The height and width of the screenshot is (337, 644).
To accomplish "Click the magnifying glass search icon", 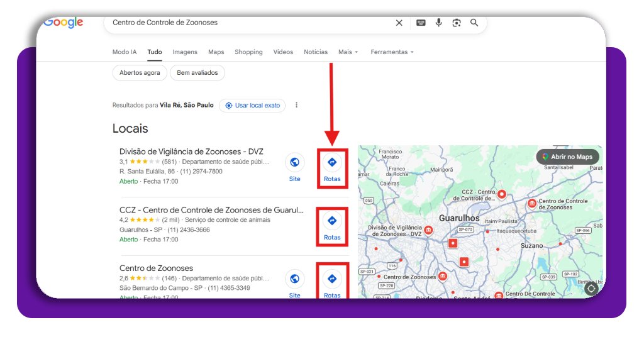I will 474,23.
